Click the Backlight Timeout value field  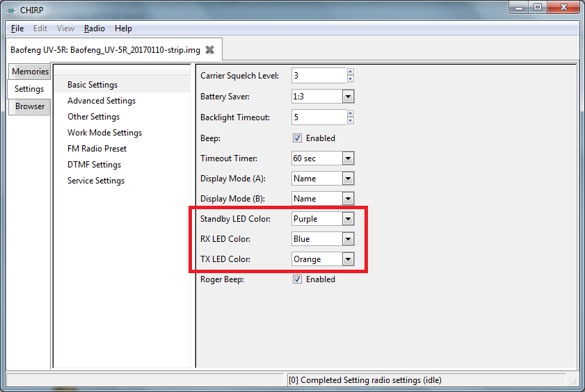coord(319,117)
